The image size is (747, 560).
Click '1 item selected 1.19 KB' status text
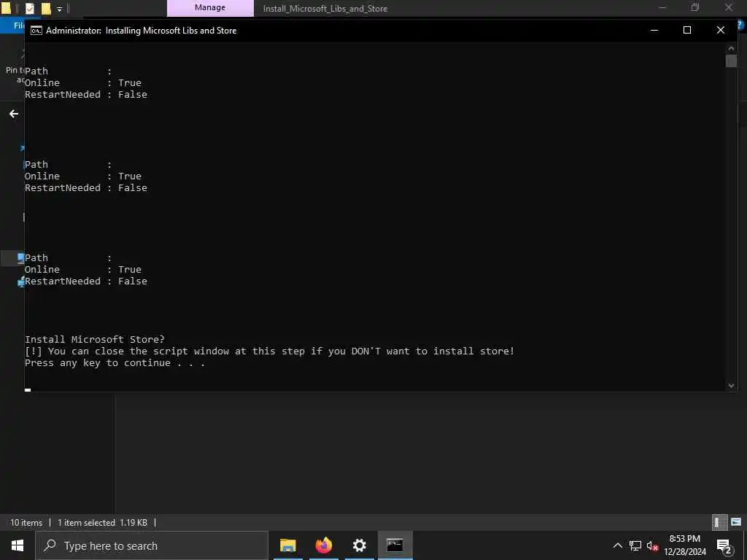click(102, 522)
